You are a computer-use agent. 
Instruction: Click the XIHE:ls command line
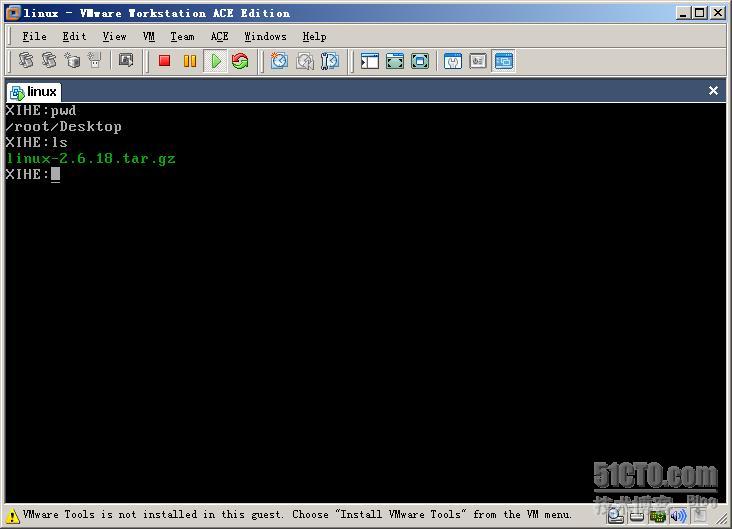point(36,142)
